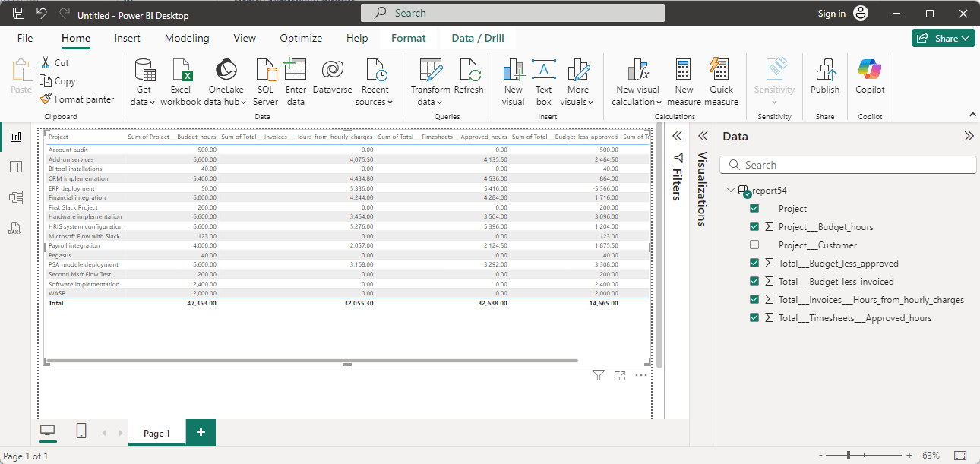The height and width of the screenshot is (464, 980).
Task: Insert a Text box
Action: [x=543, y=83]
